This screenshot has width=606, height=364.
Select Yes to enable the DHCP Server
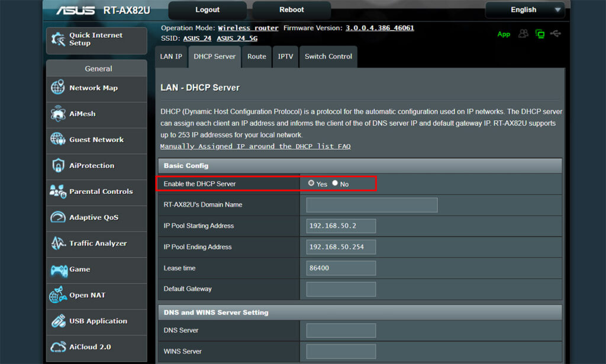(311, 183)
